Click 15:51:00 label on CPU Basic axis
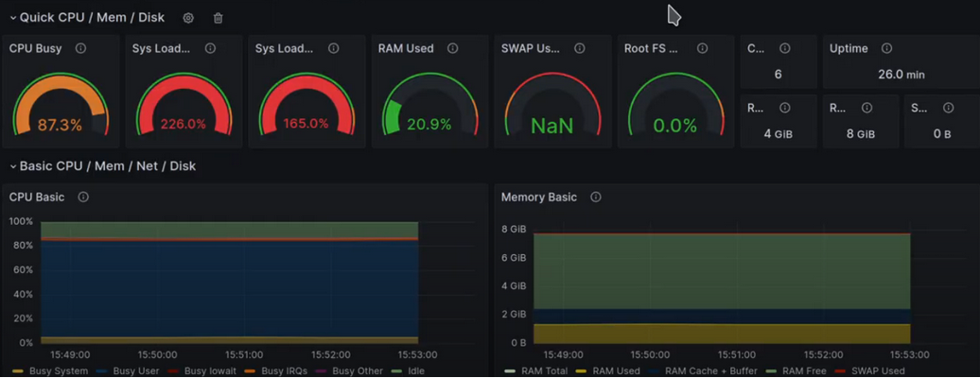Screen dimensions: 980x378 (x=244, y=355)
